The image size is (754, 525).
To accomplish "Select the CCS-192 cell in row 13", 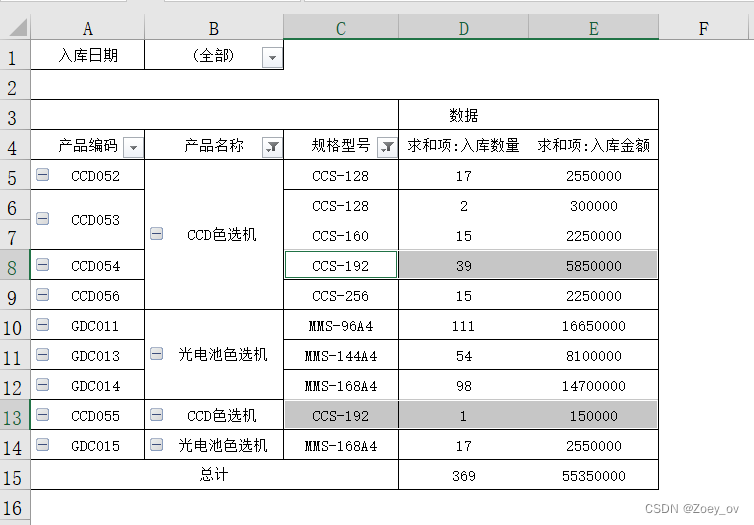I will point(340,415).
